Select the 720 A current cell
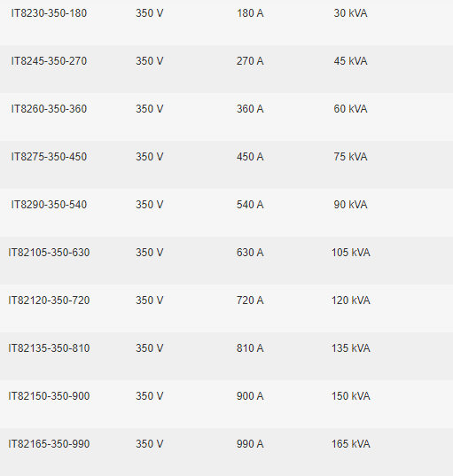Image resolution: width=453 pixels, height=476 pixels. (x=250, y=300)
